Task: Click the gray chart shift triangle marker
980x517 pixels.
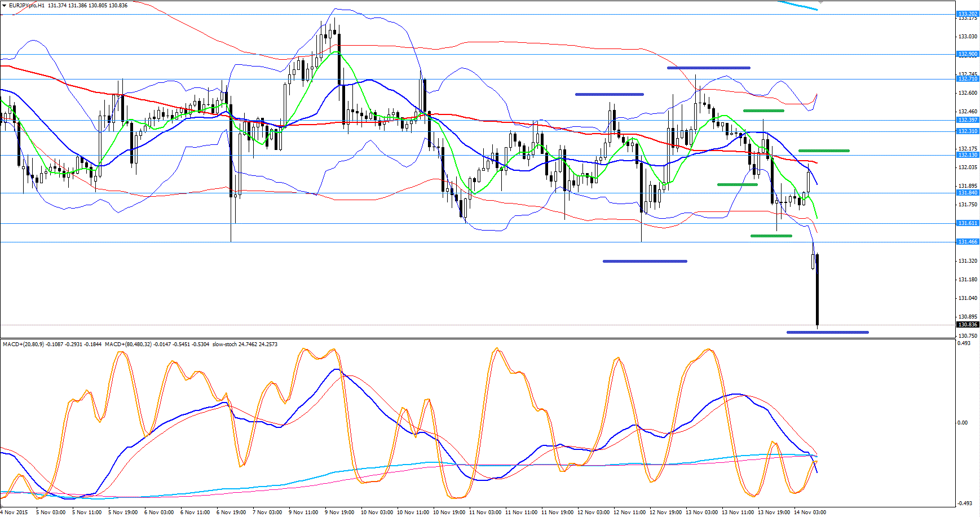Action: pyautogui.click(x=820, y=2)
